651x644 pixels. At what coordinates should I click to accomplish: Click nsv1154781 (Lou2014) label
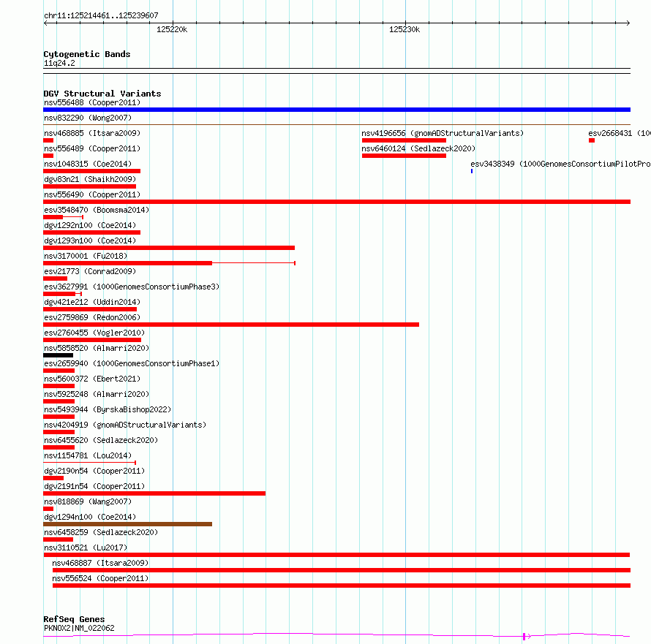click(88, 455)
